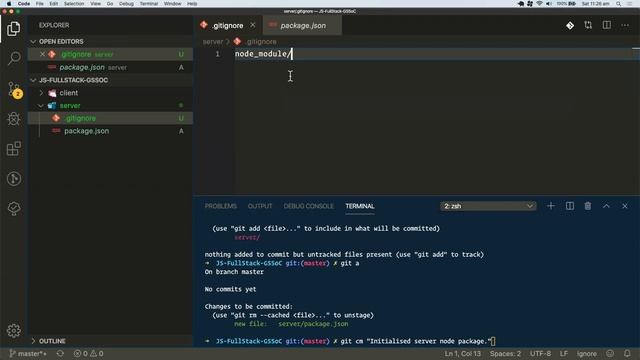Open editor More Actions ellipsis
This screenshot has height=360, width=640.
point(625,25)
